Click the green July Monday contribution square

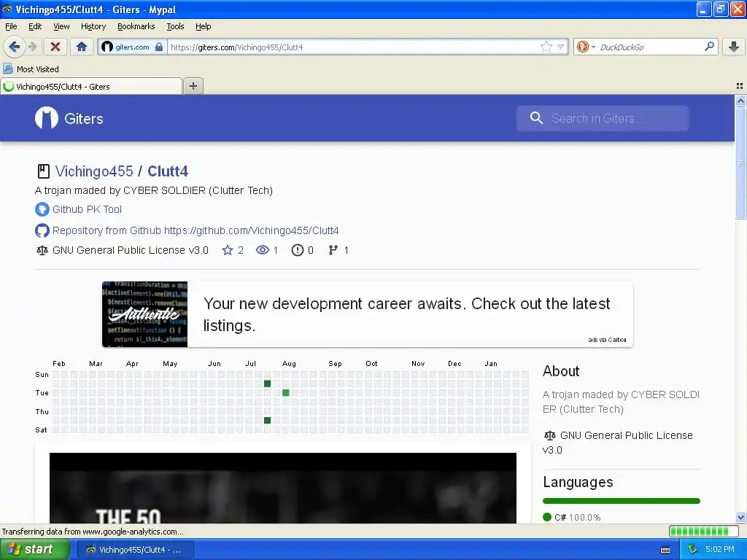pyautogui.click(x=267, y=384)
